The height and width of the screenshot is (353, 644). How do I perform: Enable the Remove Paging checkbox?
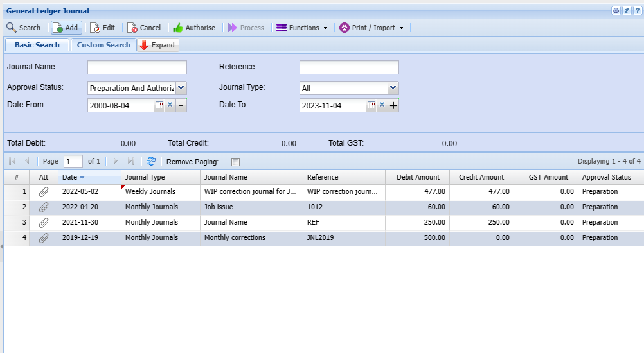pyautogui.click(x=235, y=162)
